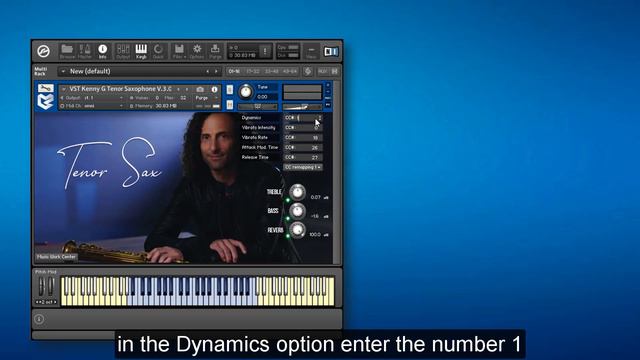Click the instrument pan slider

(258, 107)
